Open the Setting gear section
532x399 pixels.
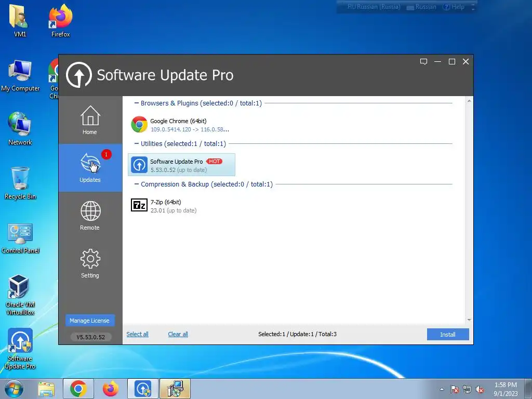coord(90,263)
